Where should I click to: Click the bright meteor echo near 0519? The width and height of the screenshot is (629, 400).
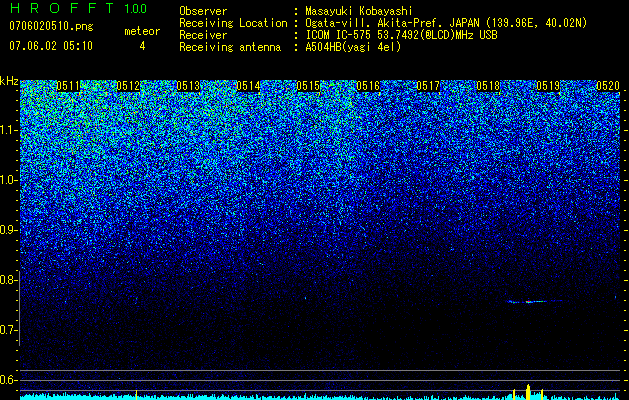point(529,301)
